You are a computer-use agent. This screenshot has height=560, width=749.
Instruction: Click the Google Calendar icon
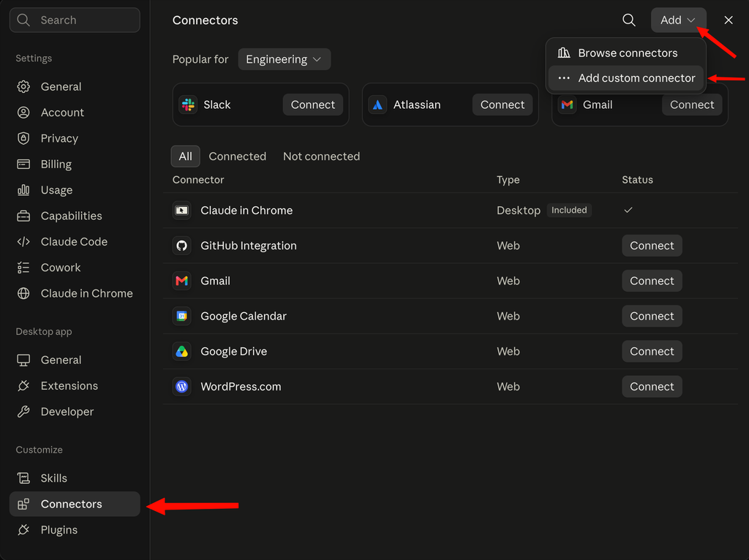(x=182, y=316)
